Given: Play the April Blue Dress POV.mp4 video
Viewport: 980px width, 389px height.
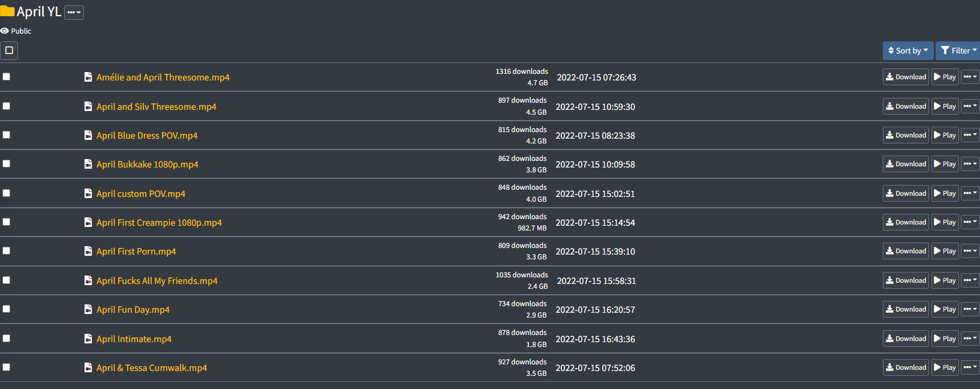Looking at the screenshot, I should [x=945, y=135].
